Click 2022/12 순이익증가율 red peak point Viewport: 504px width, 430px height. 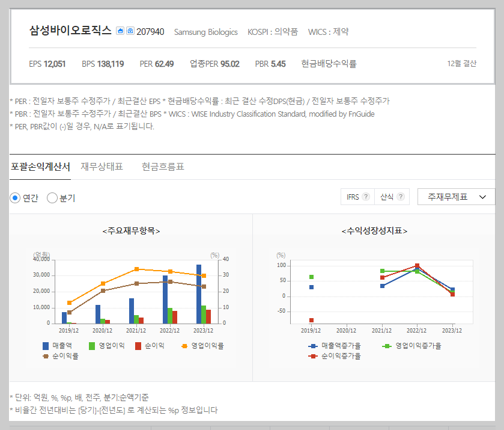(x=417, y=266)
